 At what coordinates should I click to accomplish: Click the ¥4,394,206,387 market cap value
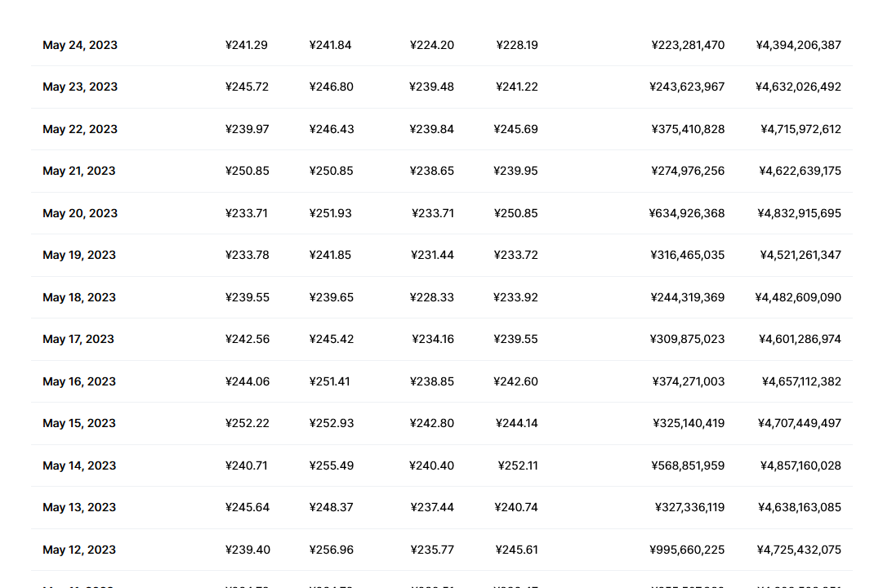pos(798,45)
